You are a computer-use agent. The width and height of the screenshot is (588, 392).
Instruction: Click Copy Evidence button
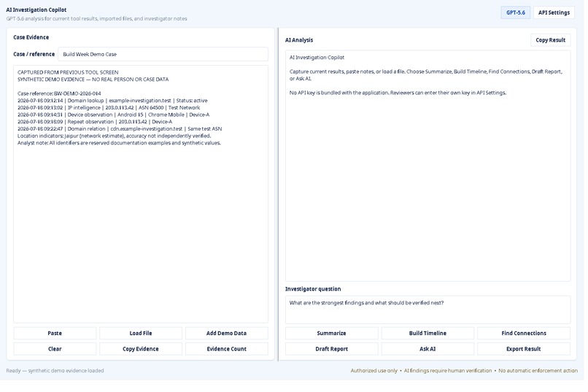click(x=141, y=349)
